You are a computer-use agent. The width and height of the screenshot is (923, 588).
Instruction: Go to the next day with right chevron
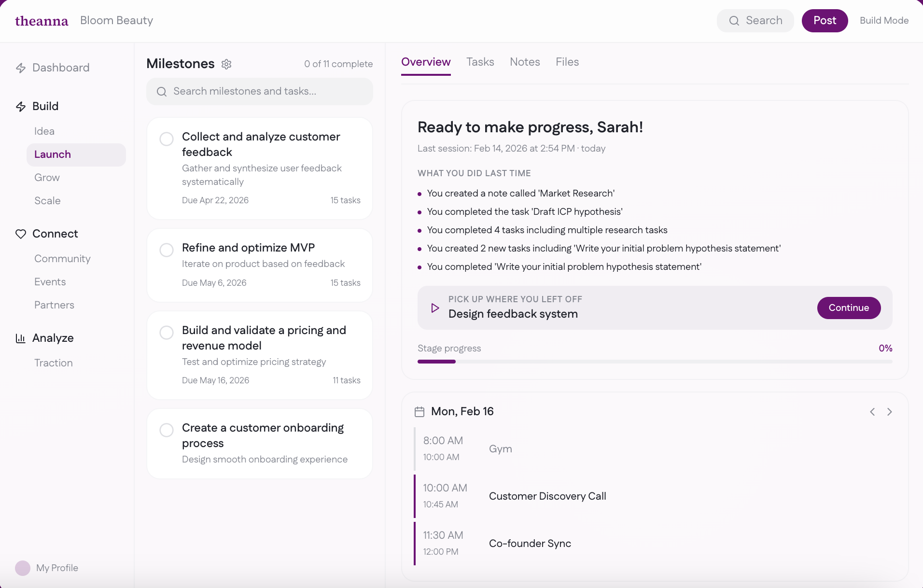click(890, 412)
